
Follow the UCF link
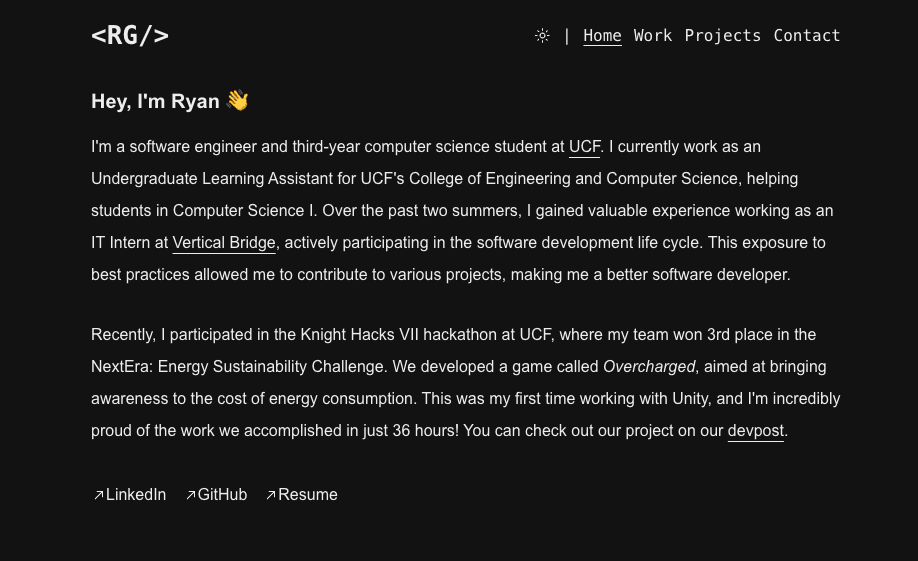(584, 147)
